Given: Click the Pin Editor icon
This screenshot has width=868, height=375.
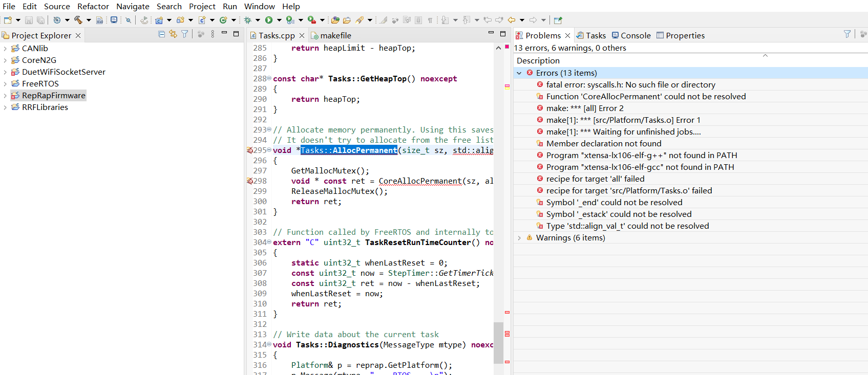Looking at the screenshot, I should coord(558,20).
